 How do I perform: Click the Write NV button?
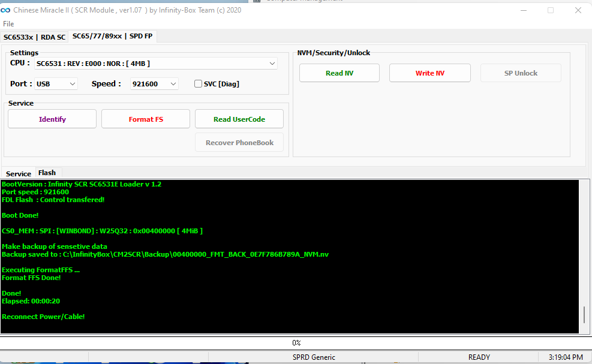tap(430, 73)
